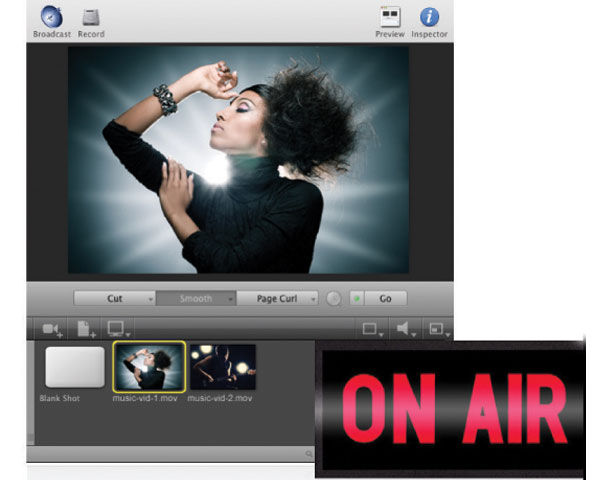The image size is (600, 480).
Task: Click the round button next to Page Curl
Action: point(333,298)
